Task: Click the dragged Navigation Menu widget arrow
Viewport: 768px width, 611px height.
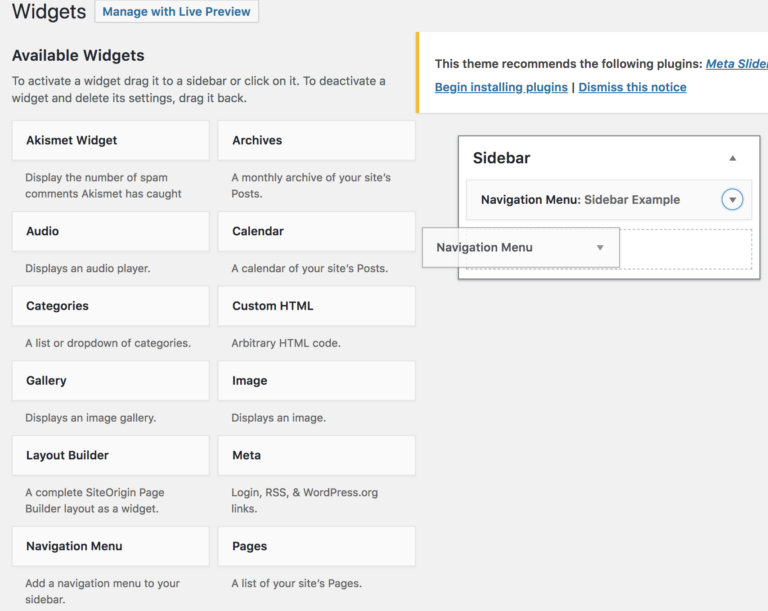Action: click(x=600, y=248)
